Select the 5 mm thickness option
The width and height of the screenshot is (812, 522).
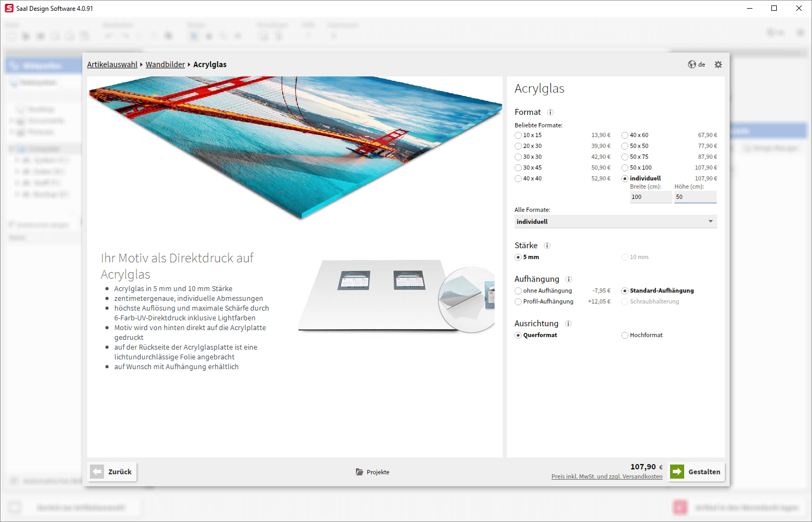518,257
